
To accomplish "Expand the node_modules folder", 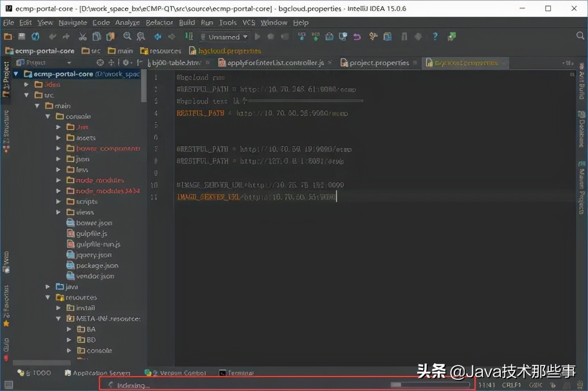I will coord(58,180).
